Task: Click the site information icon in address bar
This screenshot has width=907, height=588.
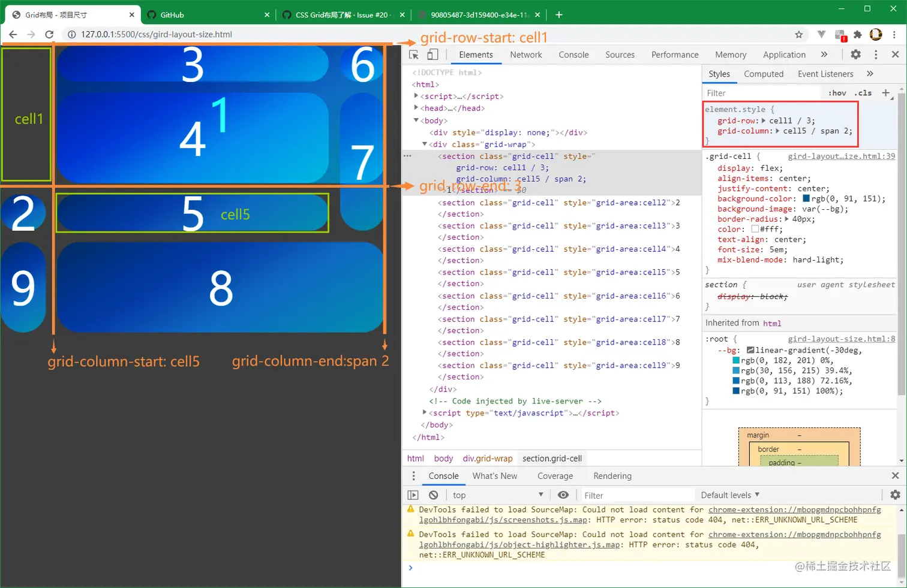Action: click(x=71, y=34)
